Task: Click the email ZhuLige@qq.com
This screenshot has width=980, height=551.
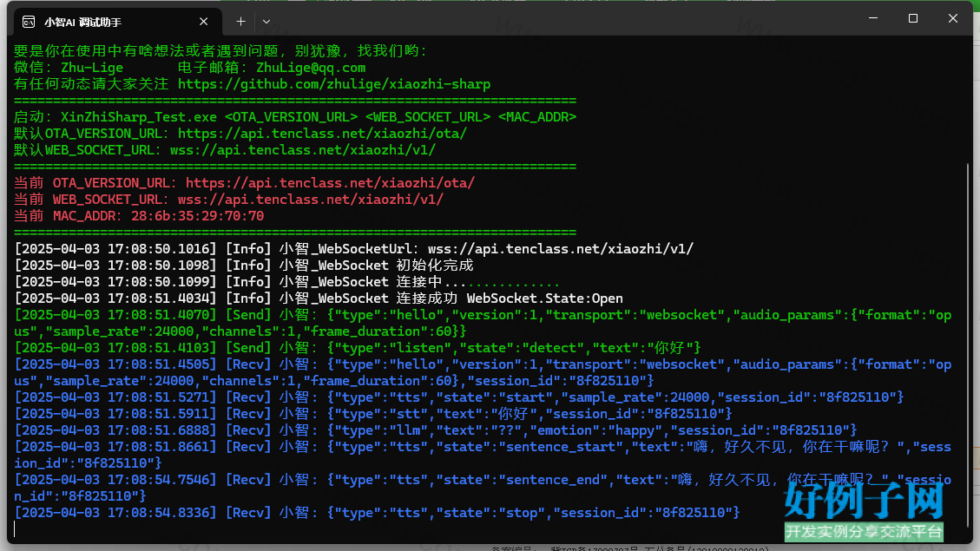Action: point(311,68)
